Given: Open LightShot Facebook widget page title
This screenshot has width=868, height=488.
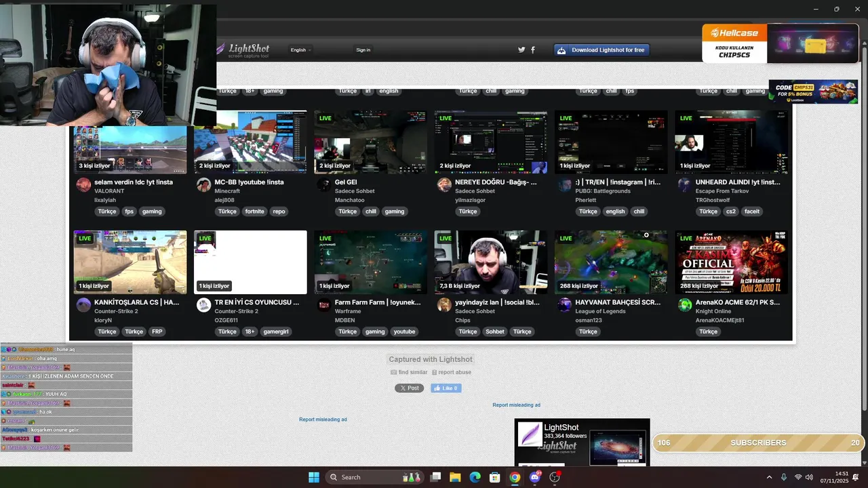Looking at the screenshot, I should coord(561,428).
